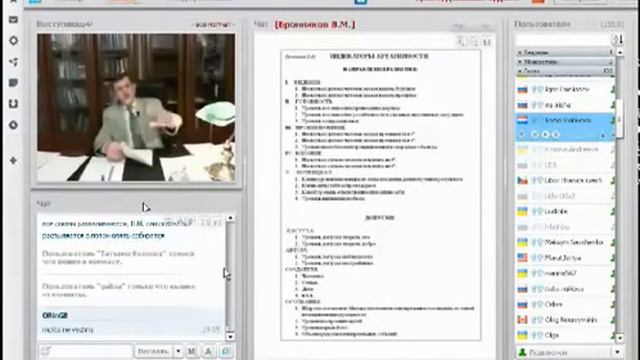Select user Oleg in users list

click(x=565, y=320)
